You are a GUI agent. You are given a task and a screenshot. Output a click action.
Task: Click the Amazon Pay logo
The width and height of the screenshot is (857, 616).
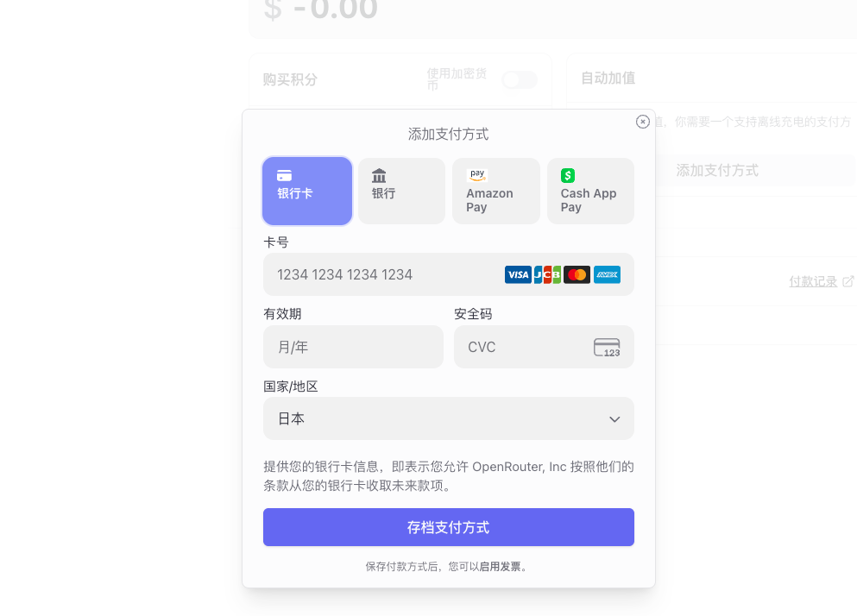(477, 174)
